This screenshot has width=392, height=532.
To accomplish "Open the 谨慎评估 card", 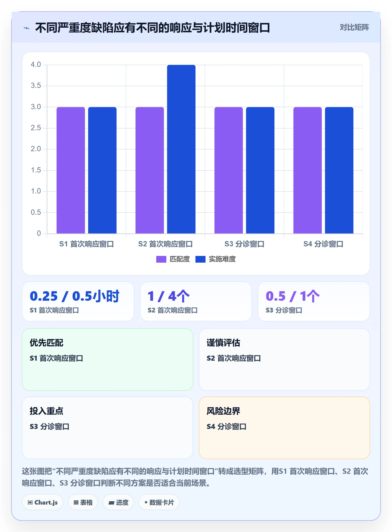I will tap(284, 360).
